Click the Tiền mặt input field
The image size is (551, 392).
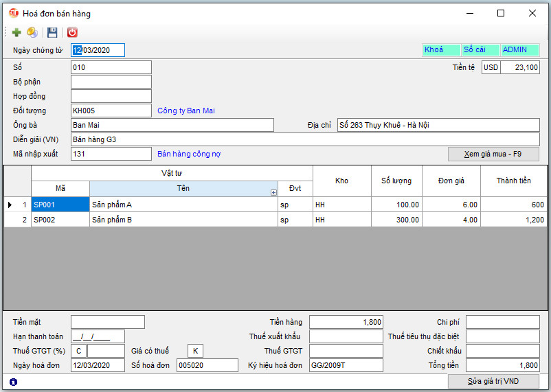pyautogui.click(x=107, y=322)
